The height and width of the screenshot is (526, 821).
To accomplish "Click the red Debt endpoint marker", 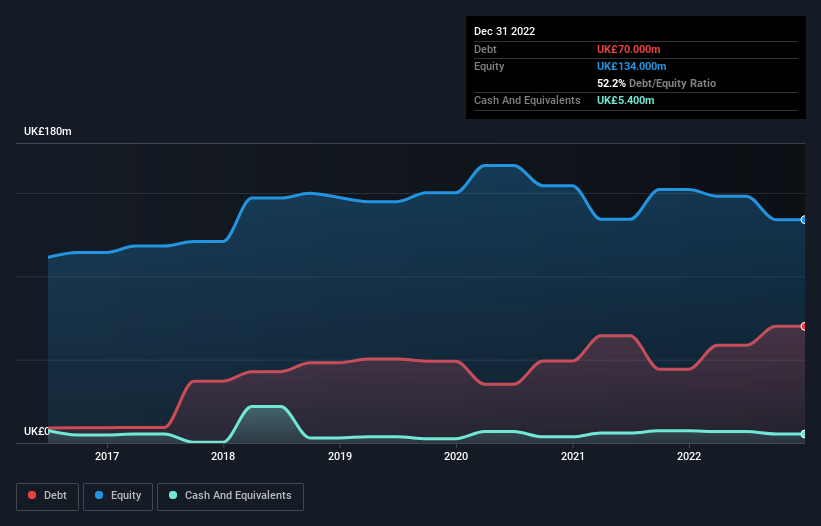I will [x=804, y=327].
